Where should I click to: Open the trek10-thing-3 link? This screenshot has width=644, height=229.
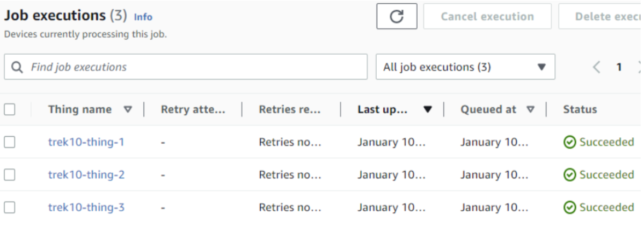tap(86, 207)
